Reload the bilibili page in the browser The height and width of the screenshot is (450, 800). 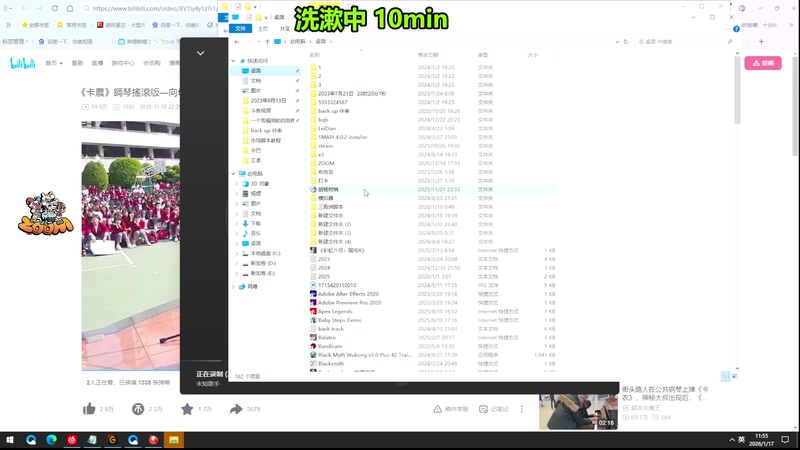coord(55,9)
